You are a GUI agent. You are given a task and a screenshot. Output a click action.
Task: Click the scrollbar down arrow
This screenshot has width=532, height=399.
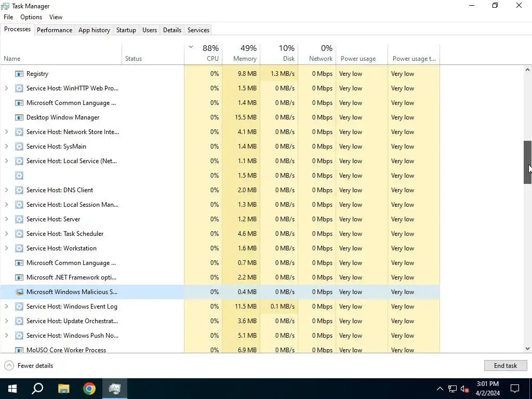tap(528, 349)
